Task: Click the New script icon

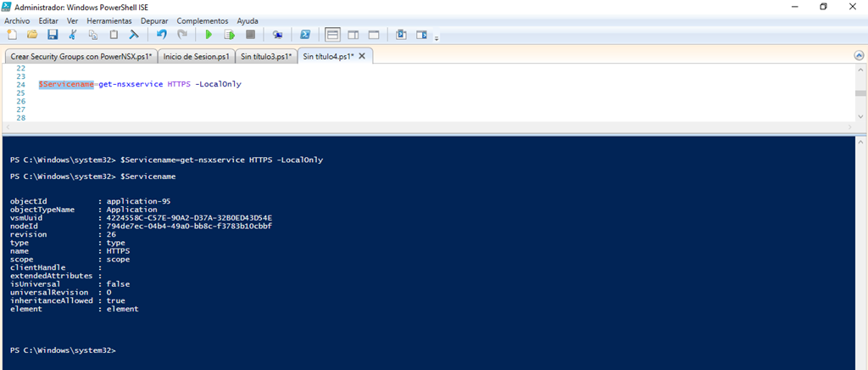Action: 12,35
